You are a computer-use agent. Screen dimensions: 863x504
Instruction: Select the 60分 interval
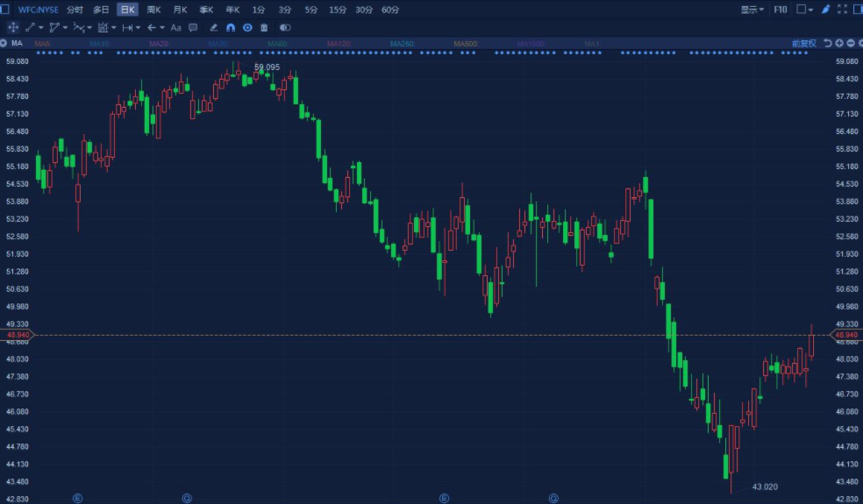point(390,10)
